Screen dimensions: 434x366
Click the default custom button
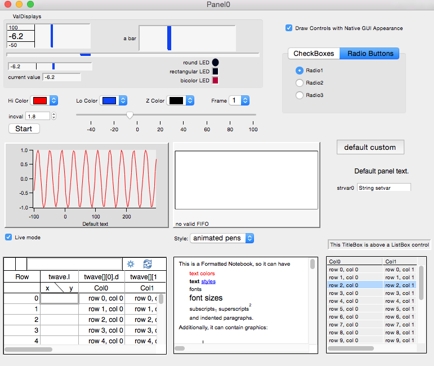tap(370, 147)
